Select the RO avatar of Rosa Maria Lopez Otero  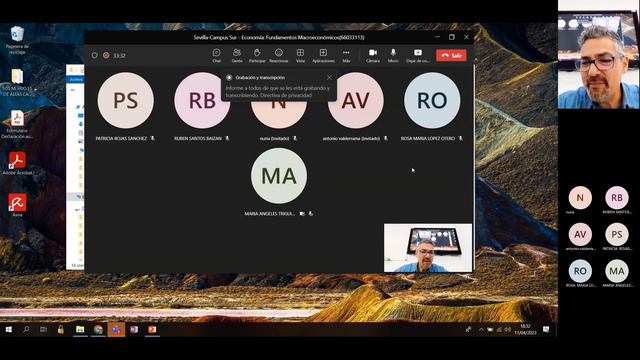(432, 100)
